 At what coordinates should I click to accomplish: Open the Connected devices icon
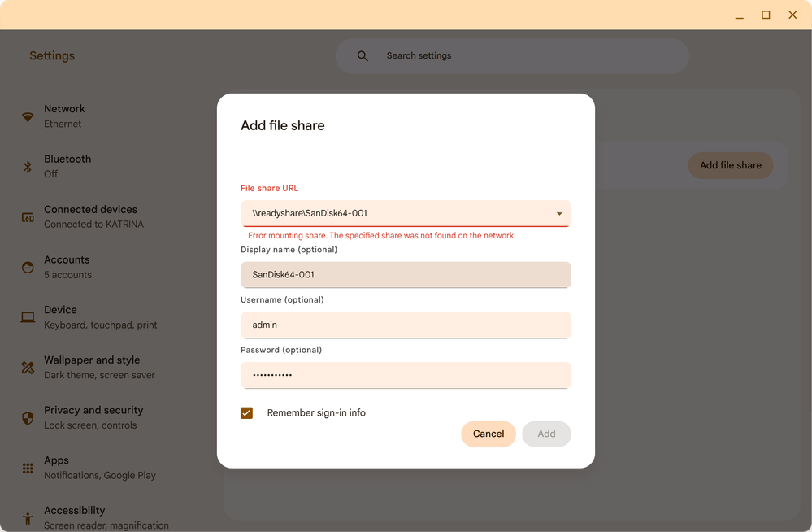28,217
